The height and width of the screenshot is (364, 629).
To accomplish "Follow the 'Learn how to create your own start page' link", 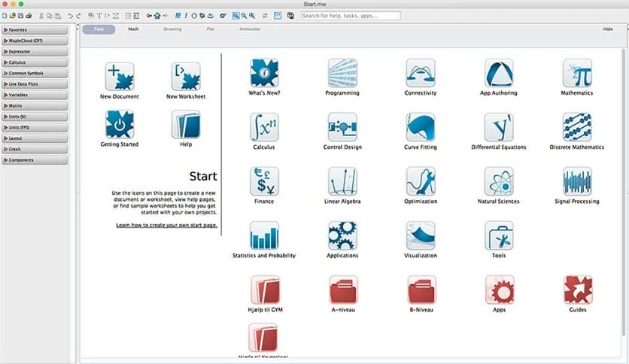I will click(166, 225).
